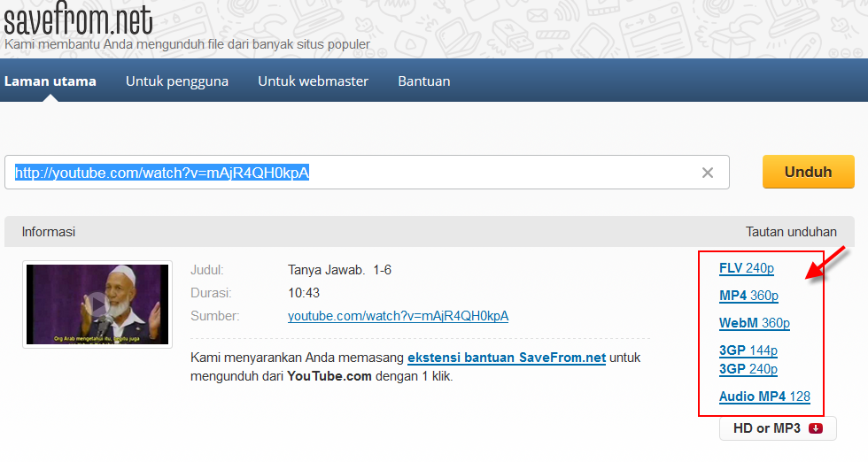Clear the URL field with the X icon
Screen dimensions: 868x462
707,173
